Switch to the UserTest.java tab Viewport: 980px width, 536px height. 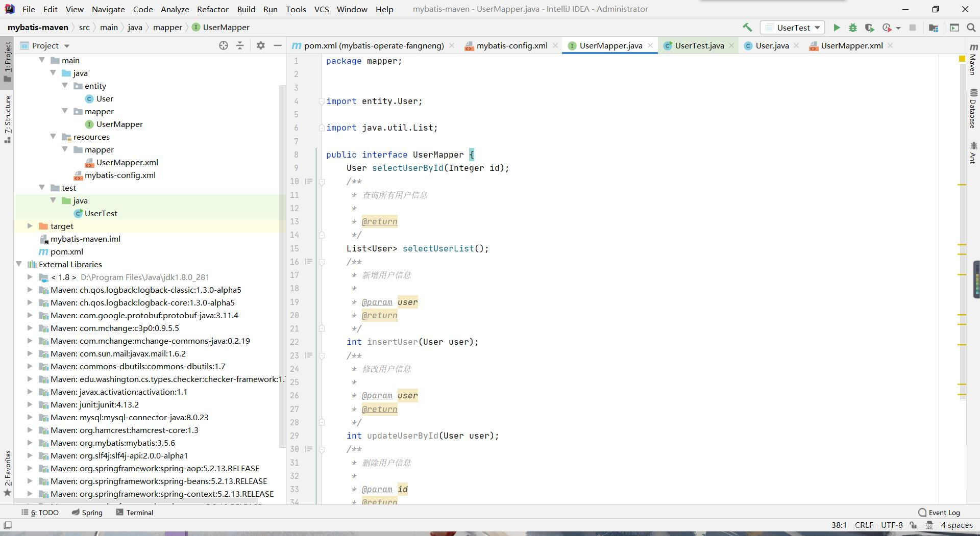pyautogui.click(x=699, y=45)
